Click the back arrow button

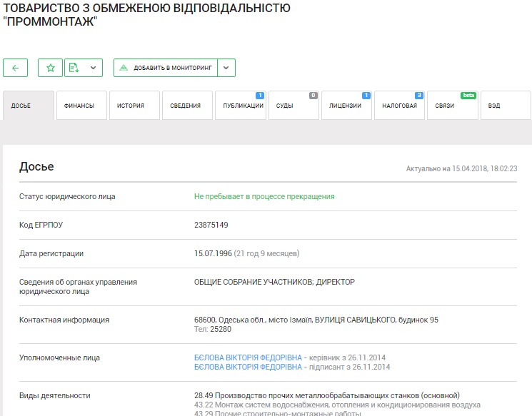click(x=15, y=68)
